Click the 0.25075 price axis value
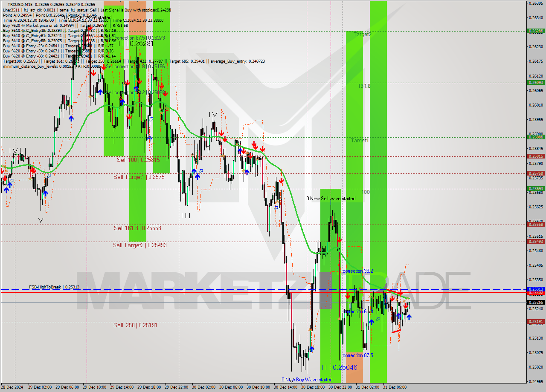 (536, 352)
